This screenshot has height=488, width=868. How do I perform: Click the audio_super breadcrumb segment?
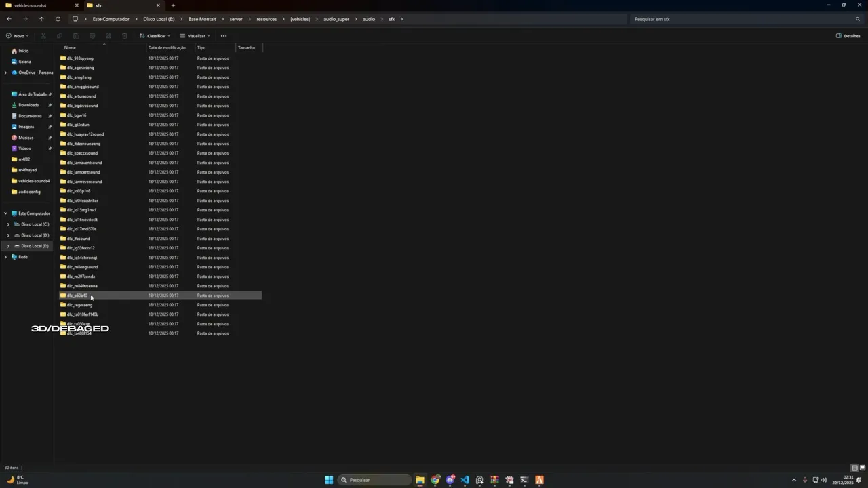pos(337,19)
